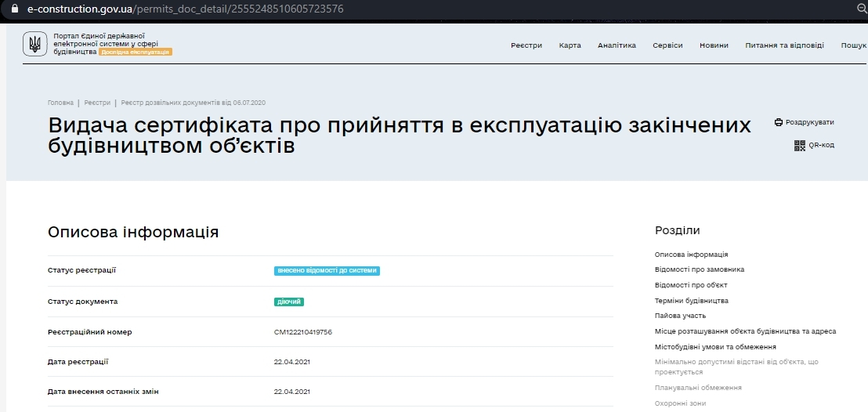The image size is (868, 412).
Task: Jump to Містобудівні умови та обмеження
Action: (x=715, y=347)
